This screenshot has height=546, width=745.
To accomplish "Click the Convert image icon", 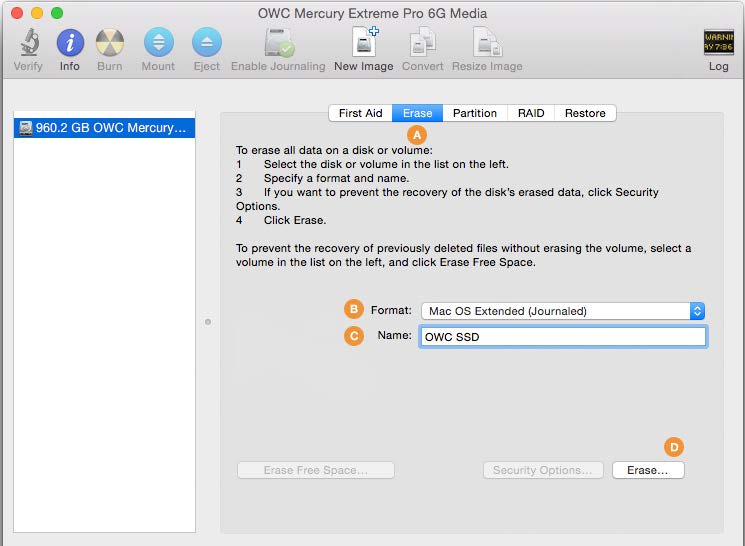I will coord(422,42).
